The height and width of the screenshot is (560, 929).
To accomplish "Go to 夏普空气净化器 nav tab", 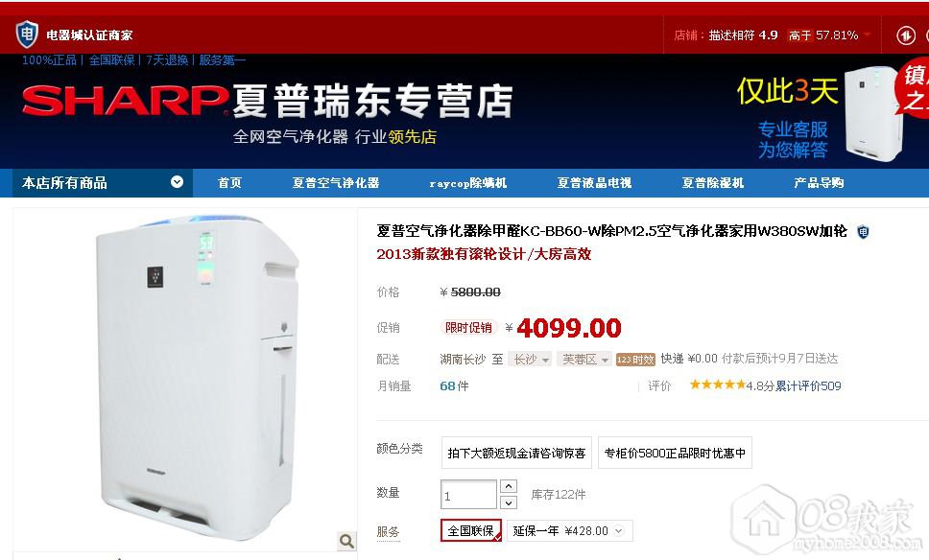I will click(335, 182).
